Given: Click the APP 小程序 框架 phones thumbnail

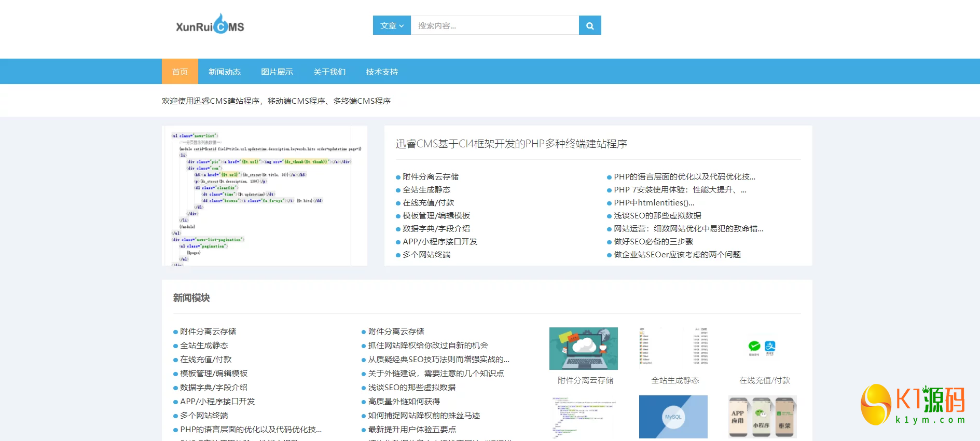Looking at the screenshot, I should pyautogui.click(x=762, y=417).
